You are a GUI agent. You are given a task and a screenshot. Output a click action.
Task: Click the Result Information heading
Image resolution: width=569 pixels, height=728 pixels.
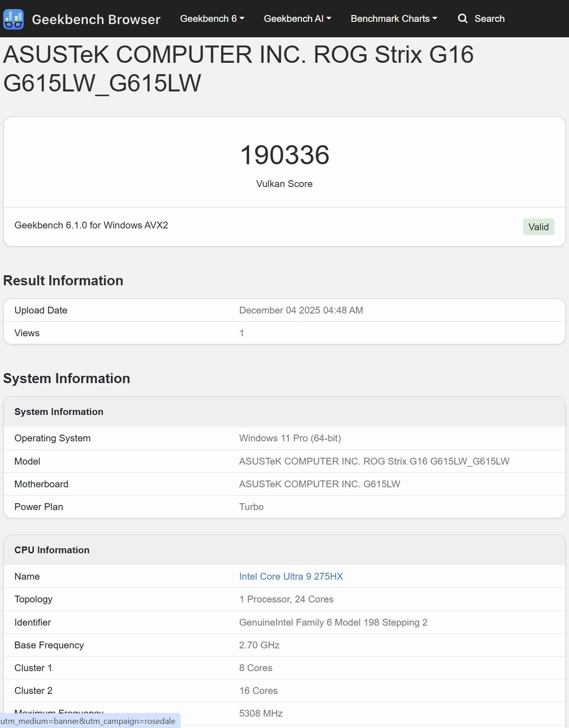coord(63,281)
